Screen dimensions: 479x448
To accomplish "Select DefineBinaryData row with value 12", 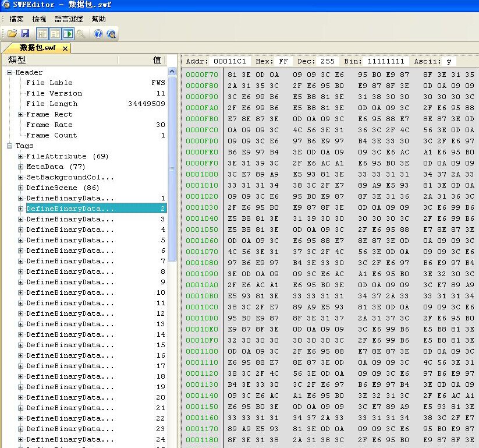I will [x=95, y=313].
